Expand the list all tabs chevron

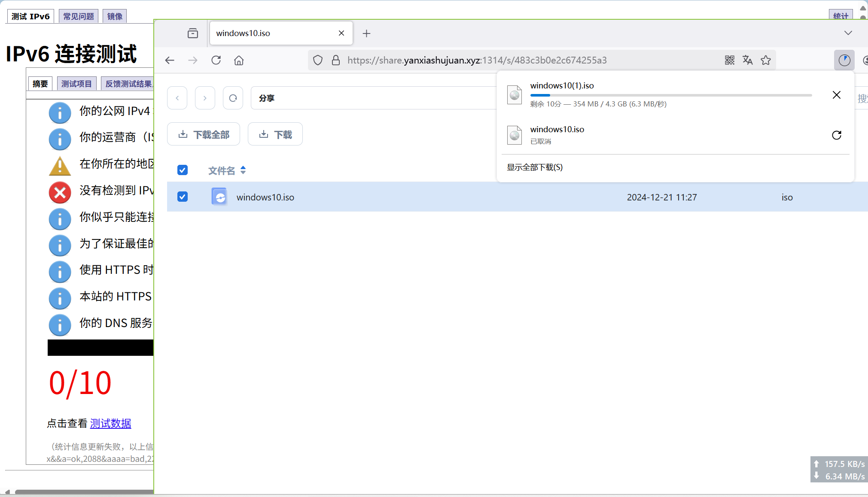tap(848, 33)
